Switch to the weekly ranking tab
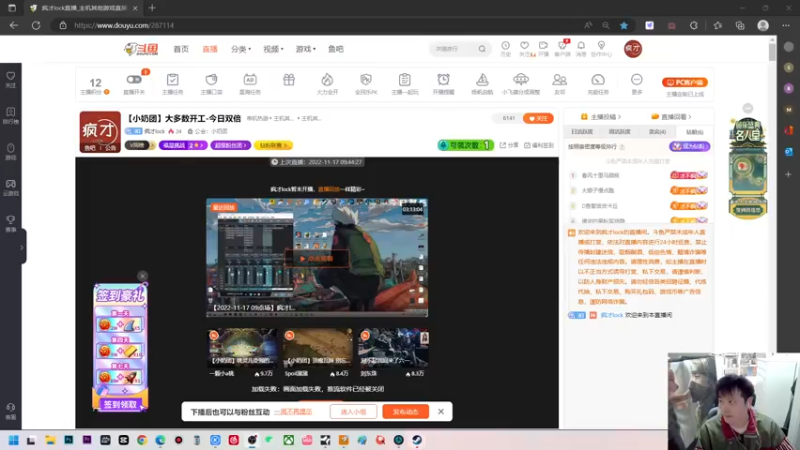The width and height of the screenshot is (800, 450). [619, 132]
